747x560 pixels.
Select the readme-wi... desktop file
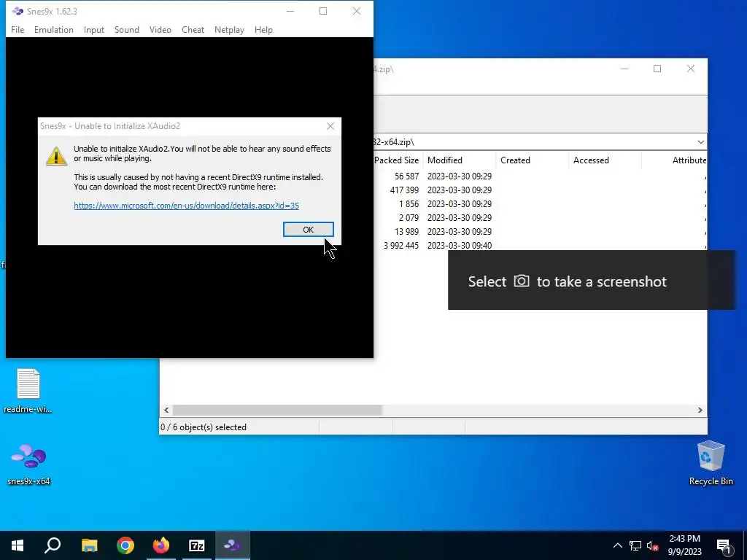28,391
